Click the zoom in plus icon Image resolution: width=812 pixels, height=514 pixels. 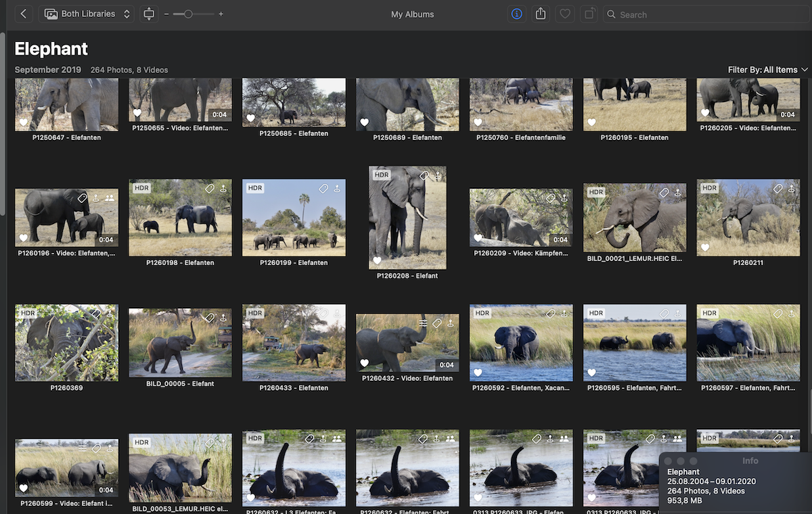click(x=221, y=14)
